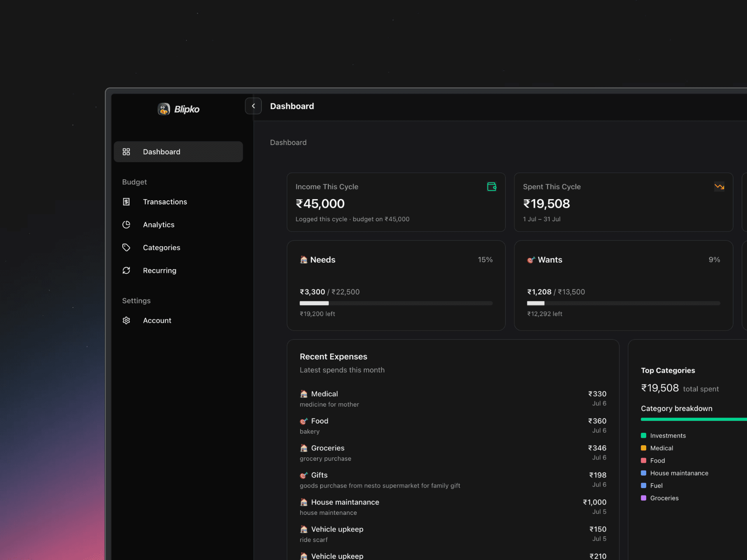Click the target icon beside Food expense
This screenshot has height=560, width=747.
pyautogui.click(x=304, y=421)
